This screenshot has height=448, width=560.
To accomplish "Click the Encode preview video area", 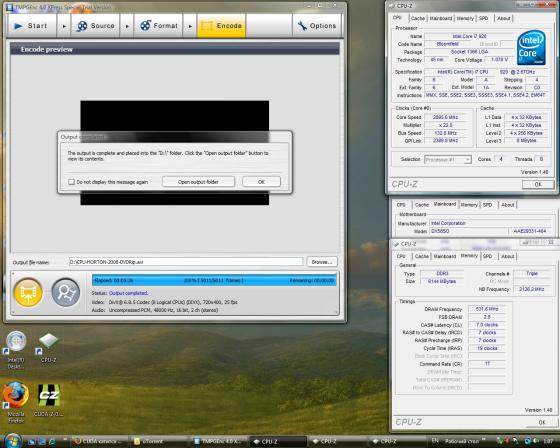I will [175, 153].
